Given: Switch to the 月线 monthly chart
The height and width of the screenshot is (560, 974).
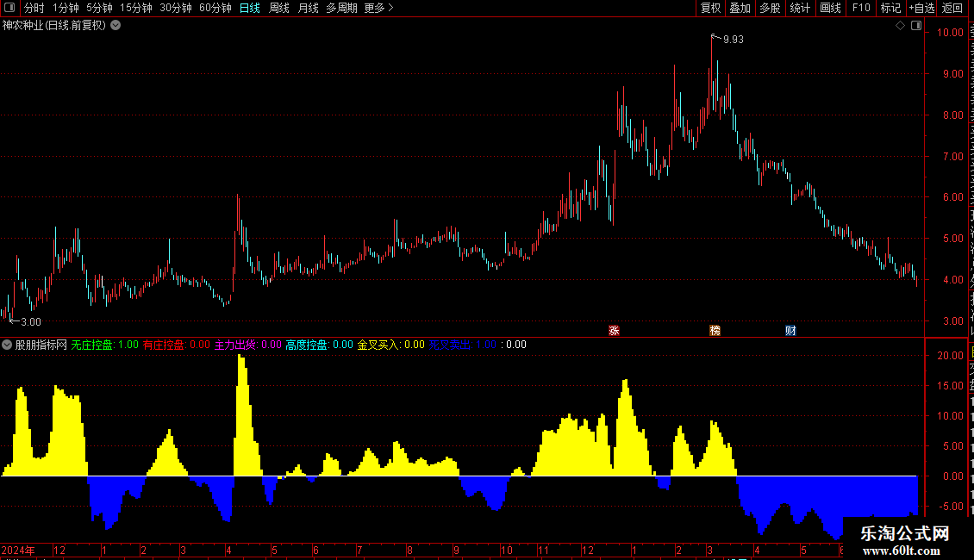Looking at the screenshot, I should pos(308,8).
